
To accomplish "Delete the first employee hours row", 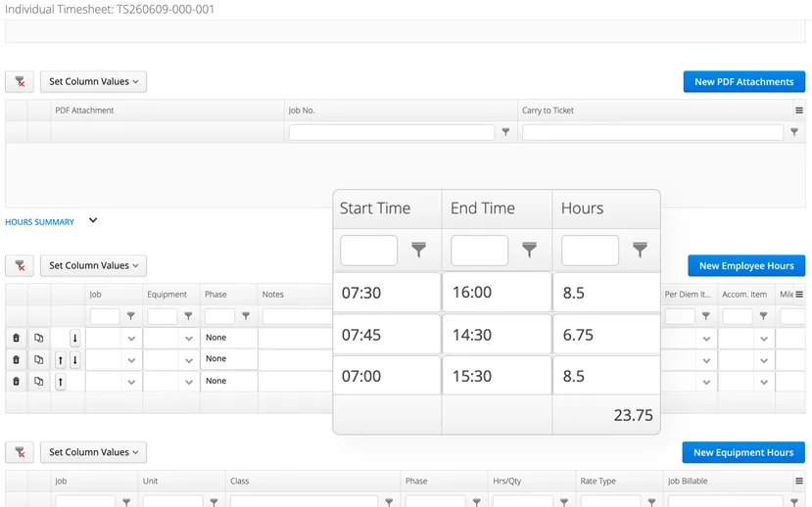I will [16, 338].
